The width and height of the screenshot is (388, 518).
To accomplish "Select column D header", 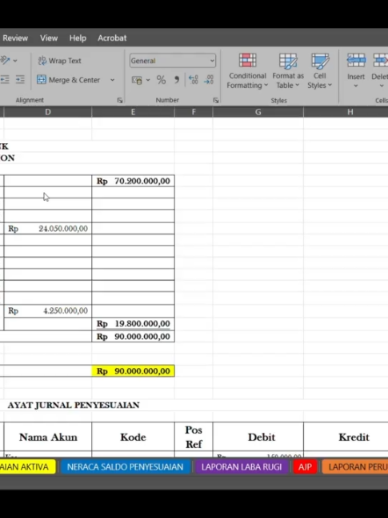I will pos(48,112).
